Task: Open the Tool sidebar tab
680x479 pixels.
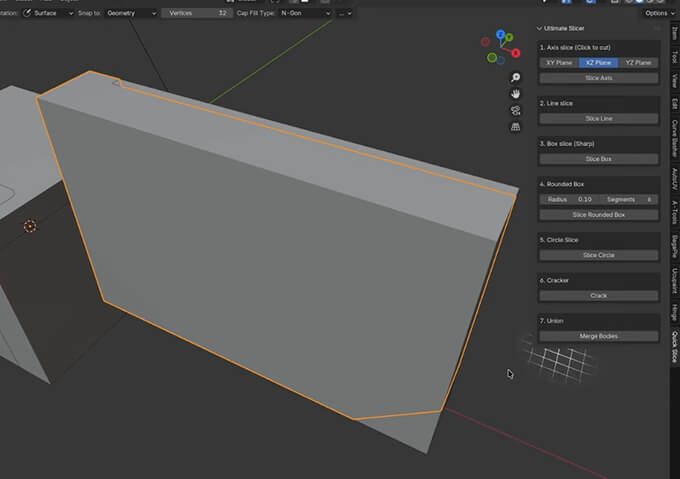Action: pos(674,57)
